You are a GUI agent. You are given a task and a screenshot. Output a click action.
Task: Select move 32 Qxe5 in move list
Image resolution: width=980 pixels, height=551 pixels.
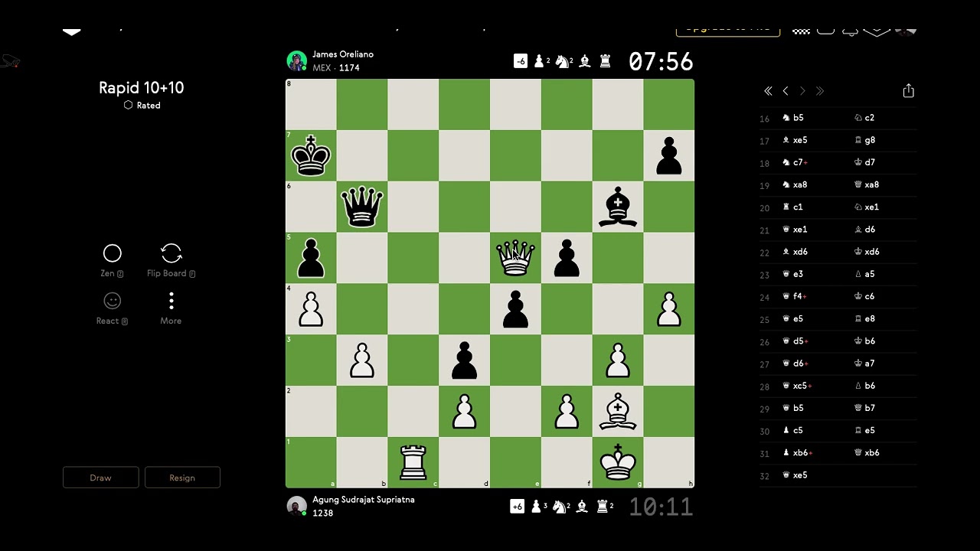[795, 475]
